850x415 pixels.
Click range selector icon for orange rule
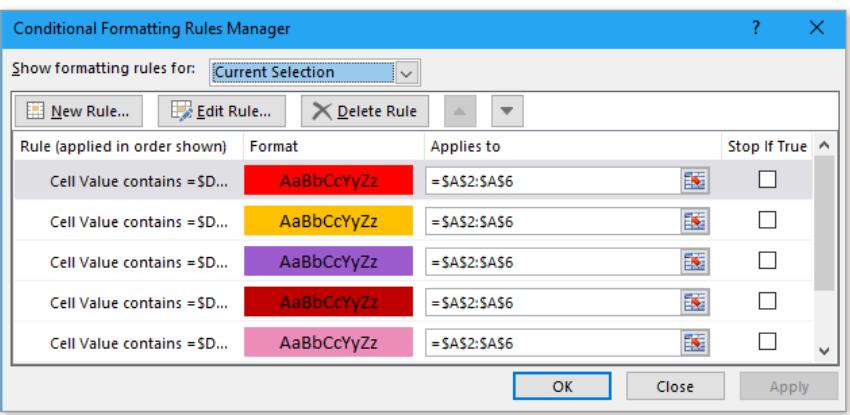[x=693, y=219]
